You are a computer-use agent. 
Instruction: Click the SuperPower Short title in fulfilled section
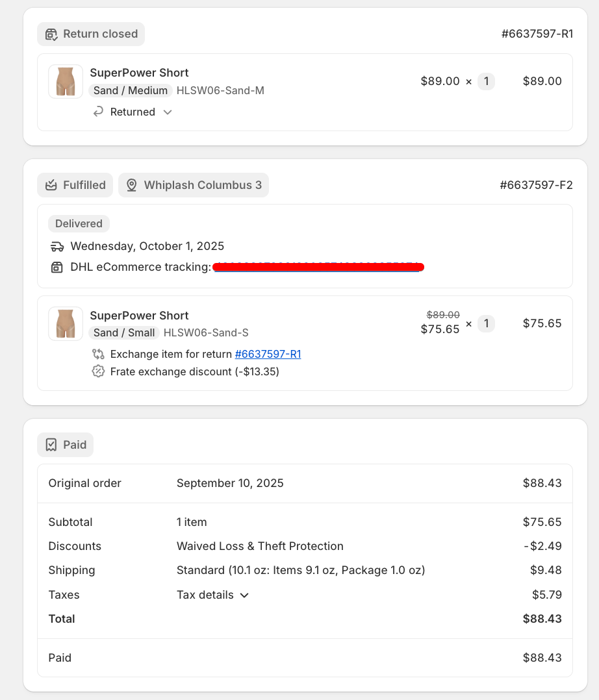[139, 316]
